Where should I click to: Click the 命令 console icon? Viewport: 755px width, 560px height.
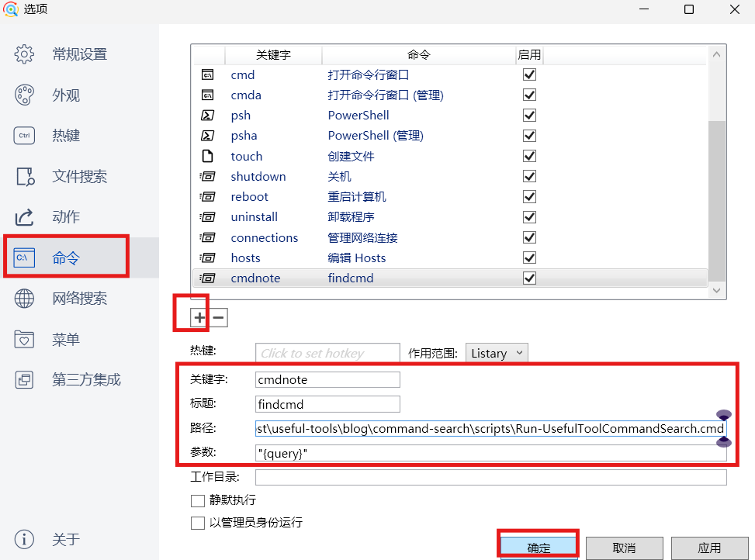point(24,258)
